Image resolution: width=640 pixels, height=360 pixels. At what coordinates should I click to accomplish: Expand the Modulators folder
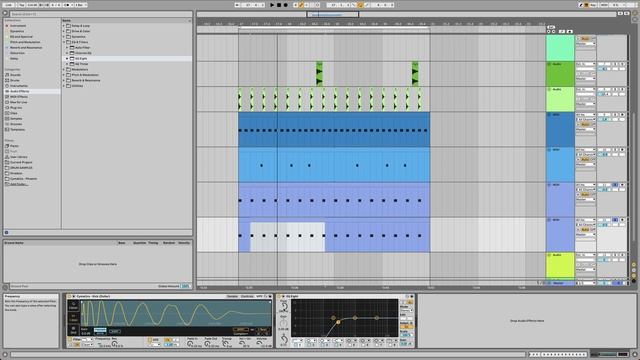64,69
